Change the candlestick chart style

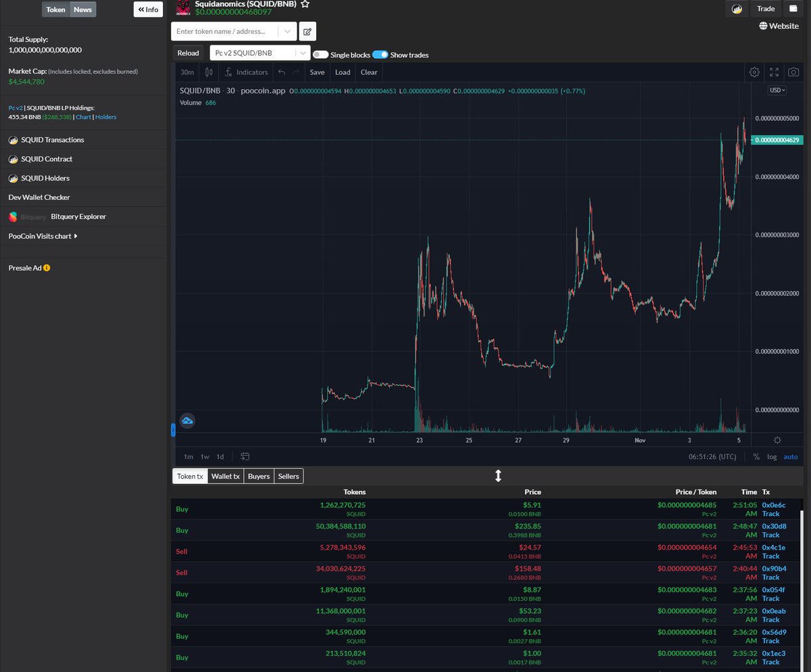[x=210, y=72]
